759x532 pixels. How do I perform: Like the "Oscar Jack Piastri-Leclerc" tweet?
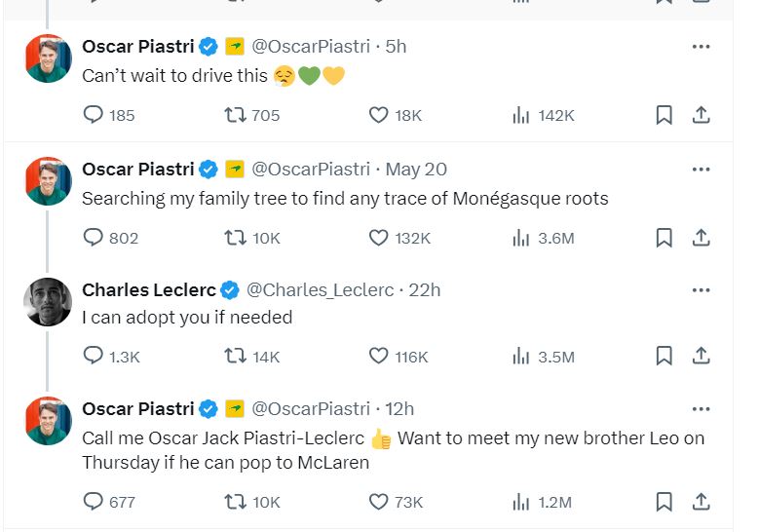tap(379, 502)
